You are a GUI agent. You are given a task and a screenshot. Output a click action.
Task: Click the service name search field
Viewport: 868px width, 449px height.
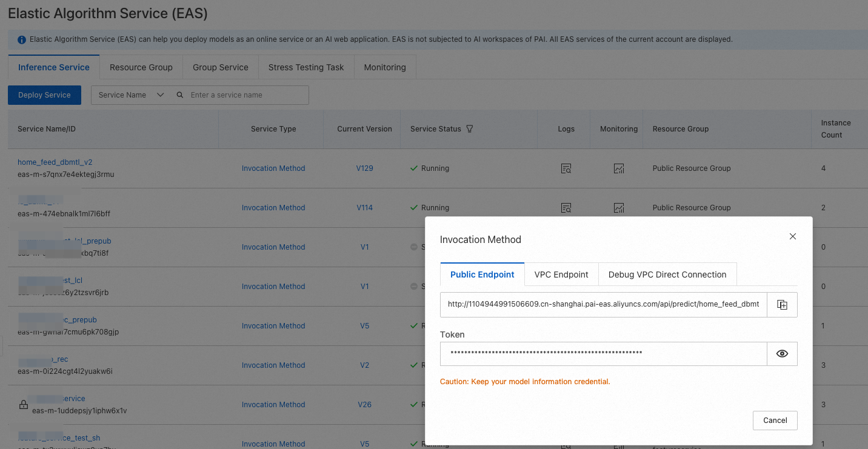245,95
